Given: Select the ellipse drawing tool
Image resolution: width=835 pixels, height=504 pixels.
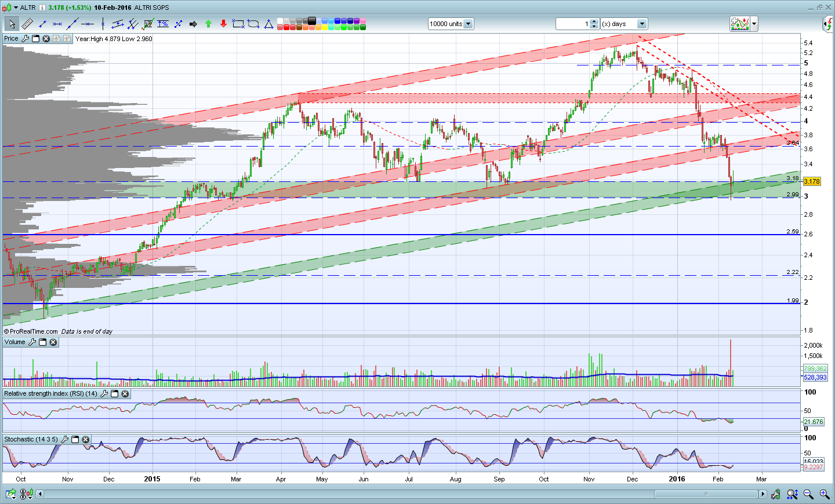Looking at the screenshot, I should click(253, 24).
